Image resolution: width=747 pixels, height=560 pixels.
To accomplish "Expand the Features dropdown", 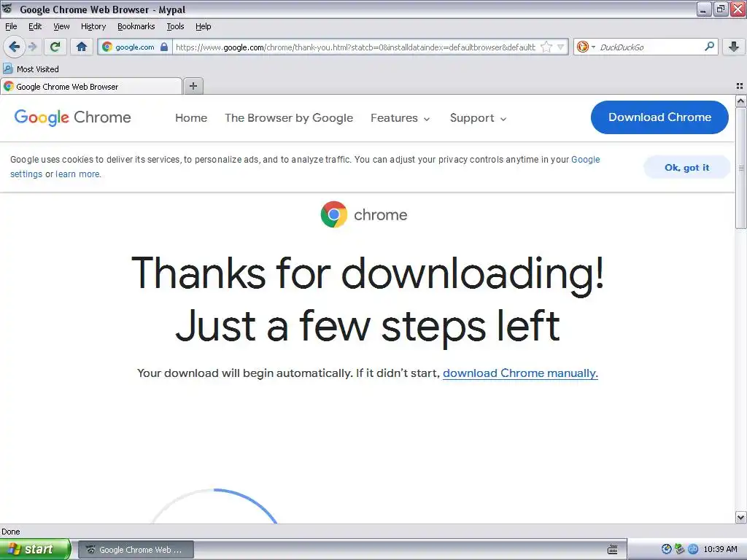I will (x=400, y=118).
